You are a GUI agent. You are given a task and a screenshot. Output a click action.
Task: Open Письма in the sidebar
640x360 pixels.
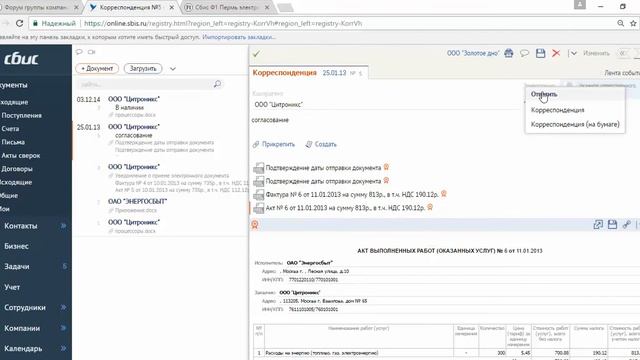point(13,142)
